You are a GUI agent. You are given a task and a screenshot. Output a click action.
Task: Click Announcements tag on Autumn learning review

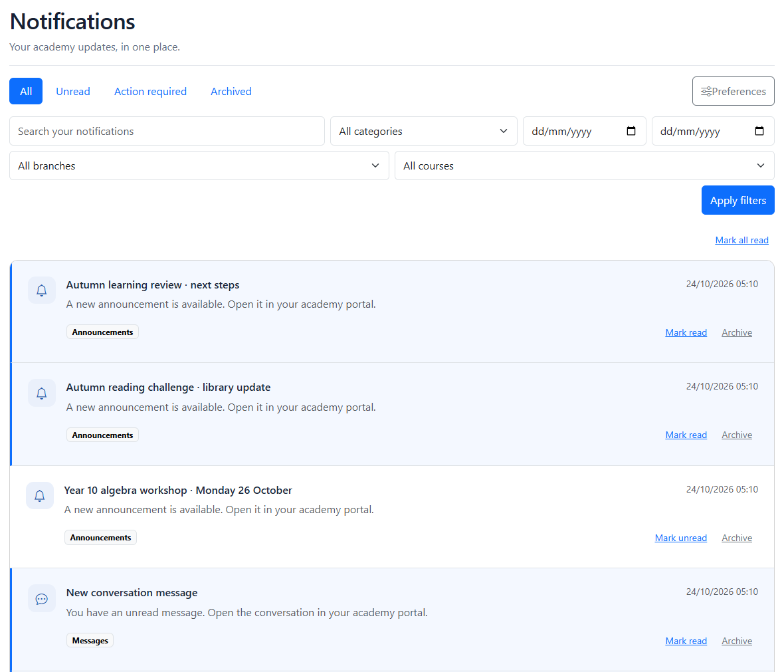(102, 332)
